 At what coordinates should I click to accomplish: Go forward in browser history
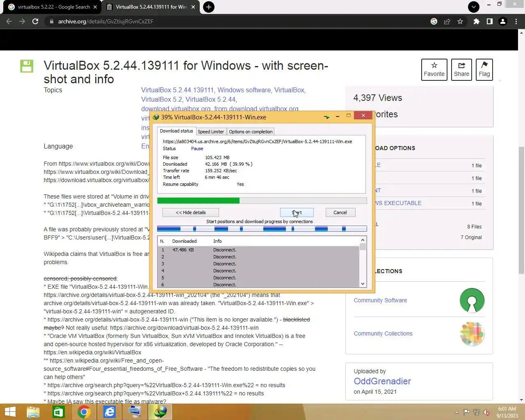coord(22,21)
